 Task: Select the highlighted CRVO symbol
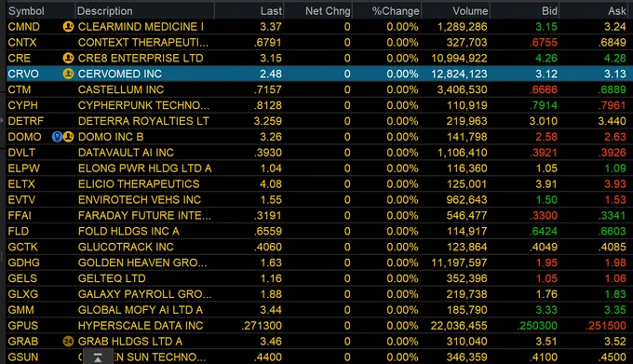pyautogui.click(x=23, y=74)
